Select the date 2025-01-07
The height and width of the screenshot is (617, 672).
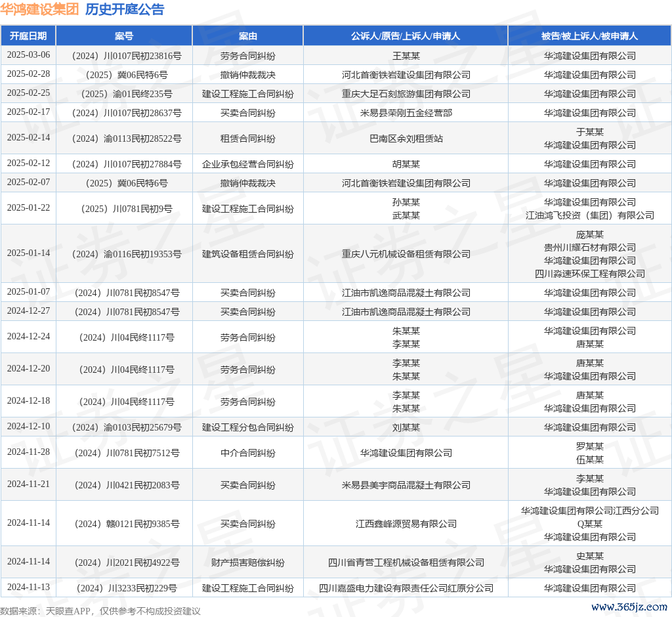click(28, 292)
